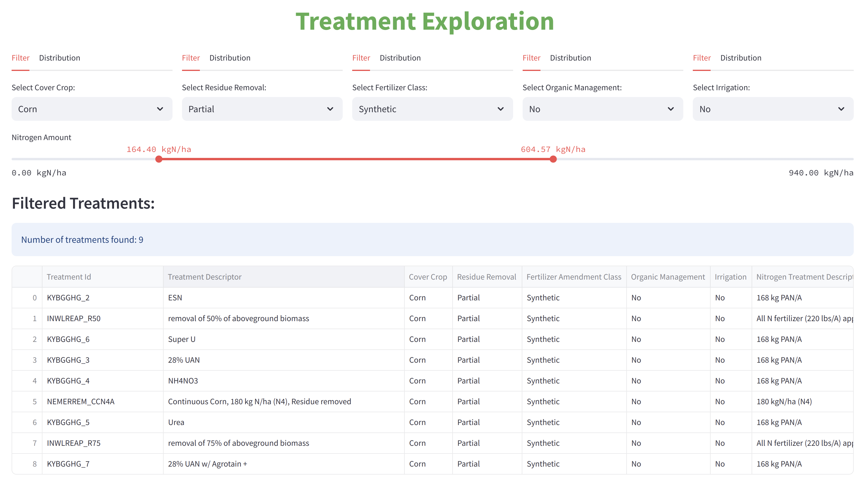Open Irrigation Distribution tab
The image size is (868, 482).
coord(741,58)
